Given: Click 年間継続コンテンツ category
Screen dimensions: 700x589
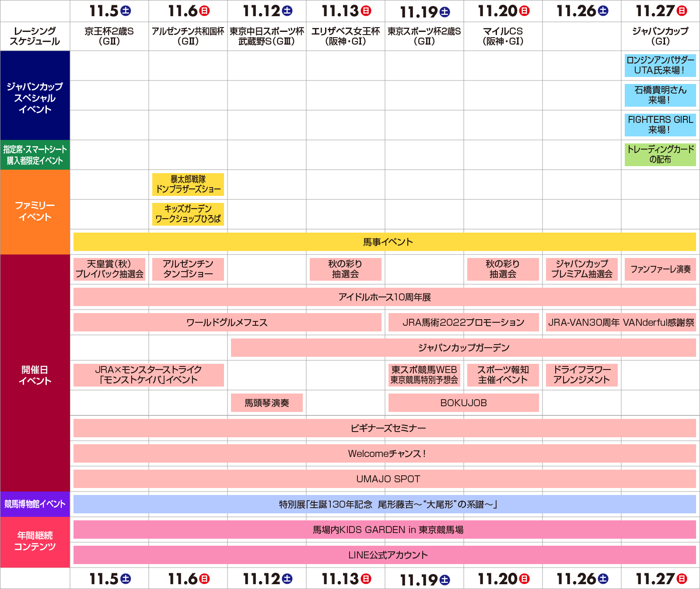Looking at the screenshot, I should coord(35,542).
